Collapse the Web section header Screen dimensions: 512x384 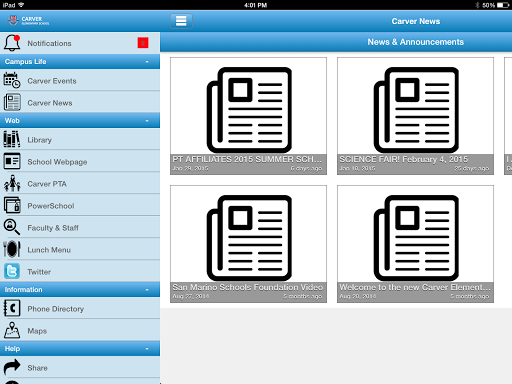(x=80, y=121)
